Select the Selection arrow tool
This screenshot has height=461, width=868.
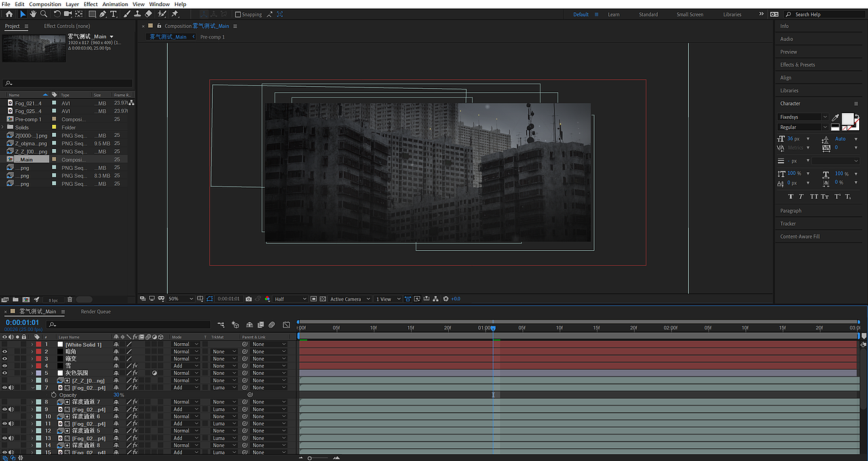pos(22,14)
